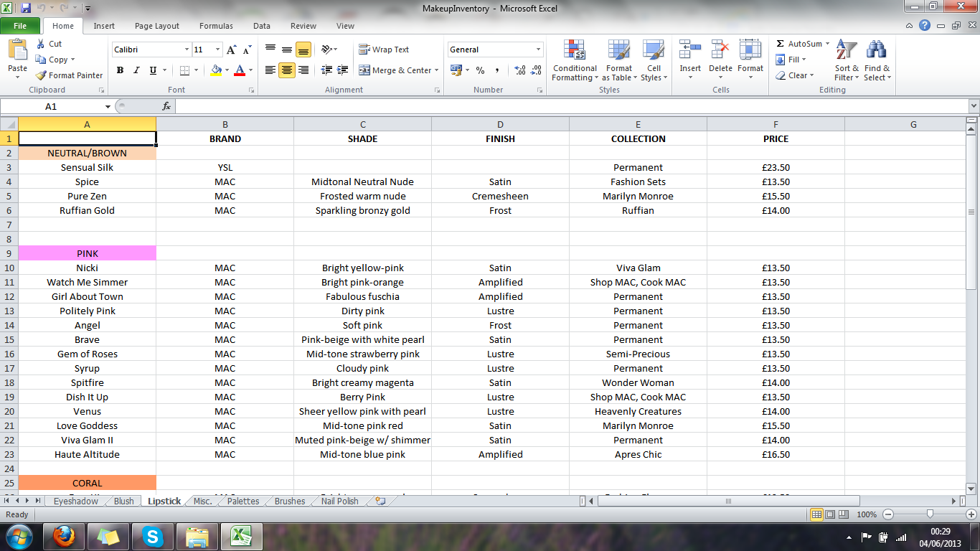
Task: Toggle Wrap Text on
Action: click(x=384, y=50)
